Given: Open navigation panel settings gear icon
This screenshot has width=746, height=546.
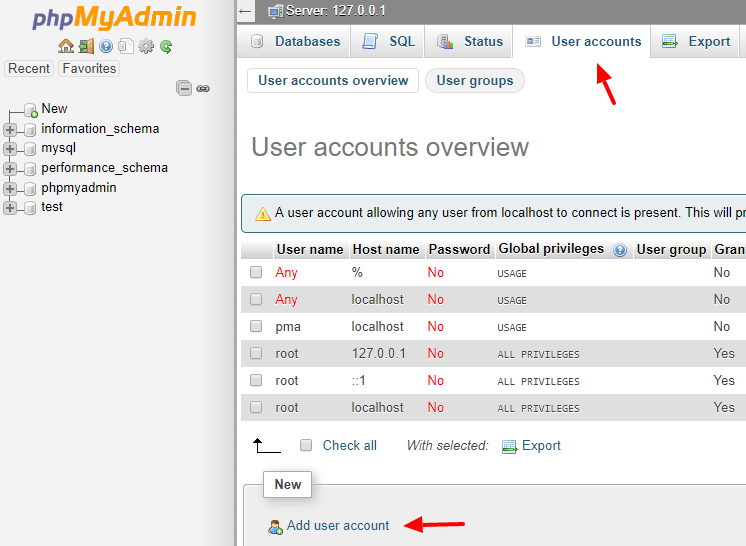Looking at the screenshot, I should pos(146,46).
